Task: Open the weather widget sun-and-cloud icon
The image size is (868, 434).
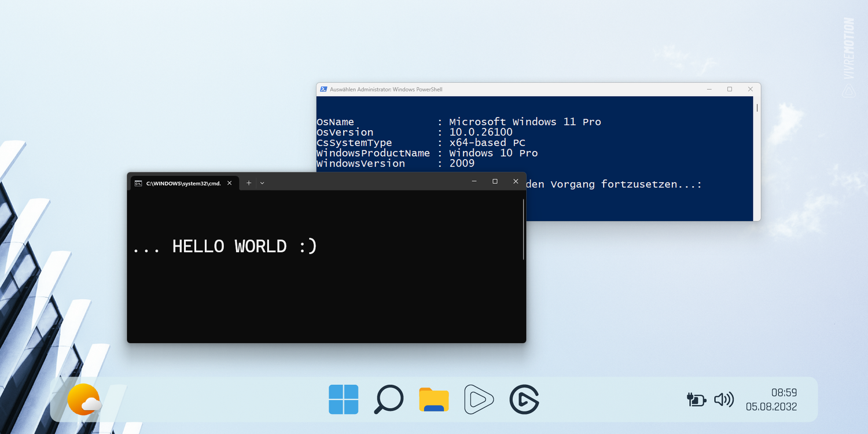Action: [84, 399]
